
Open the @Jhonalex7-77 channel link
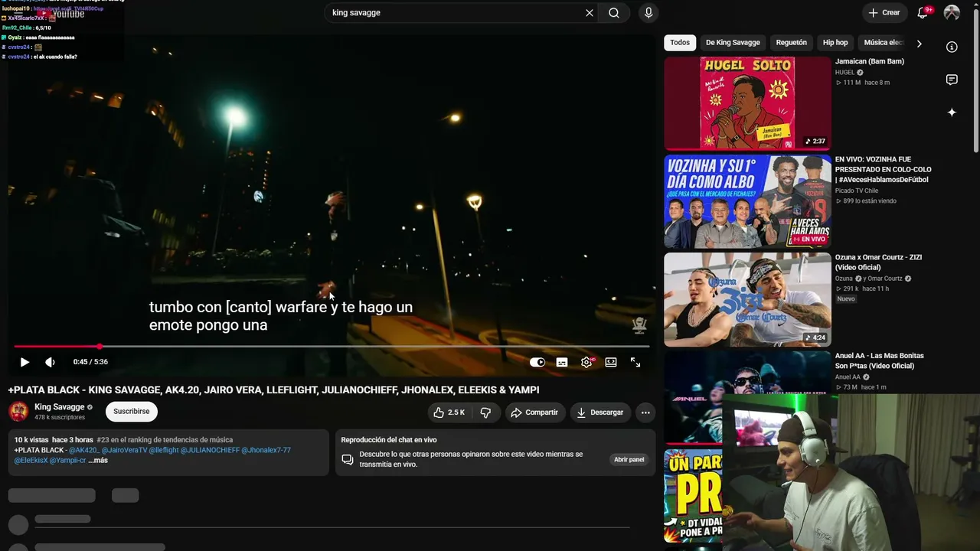[x=266, y=451]
